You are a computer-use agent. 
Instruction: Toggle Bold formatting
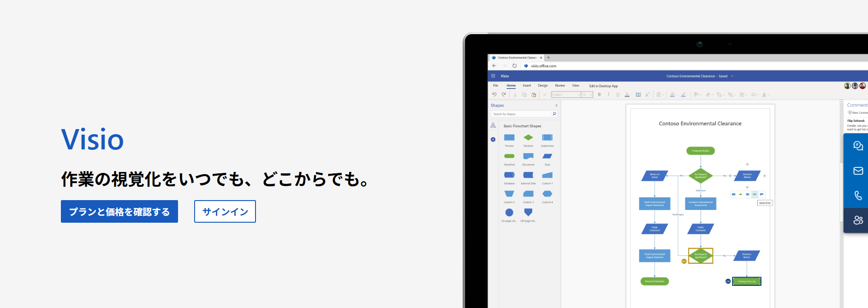tap(599, 95)
